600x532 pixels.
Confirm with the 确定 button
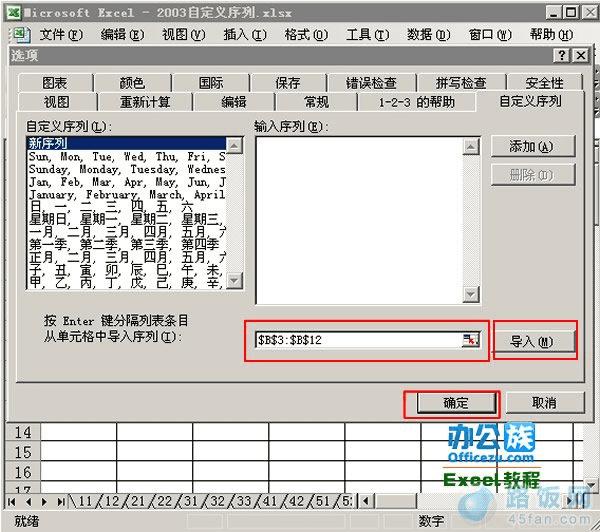[455, 403]
